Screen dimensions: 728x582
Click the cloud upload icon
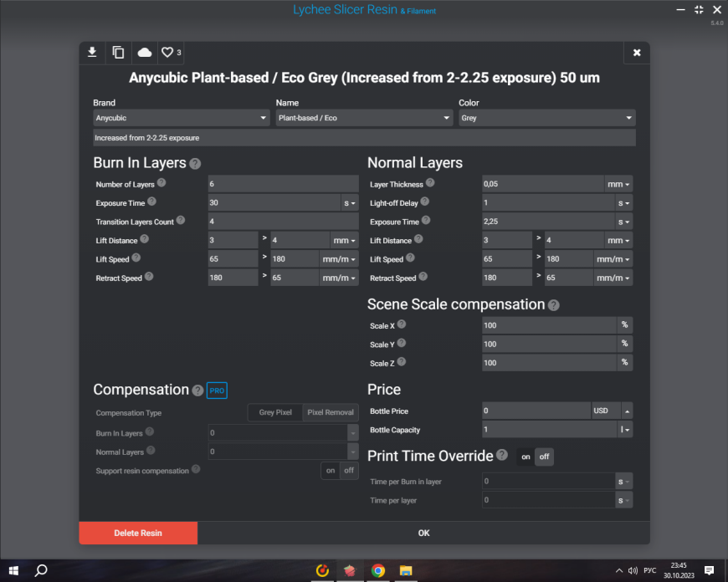pyautogui.click(x=145, y=53)
